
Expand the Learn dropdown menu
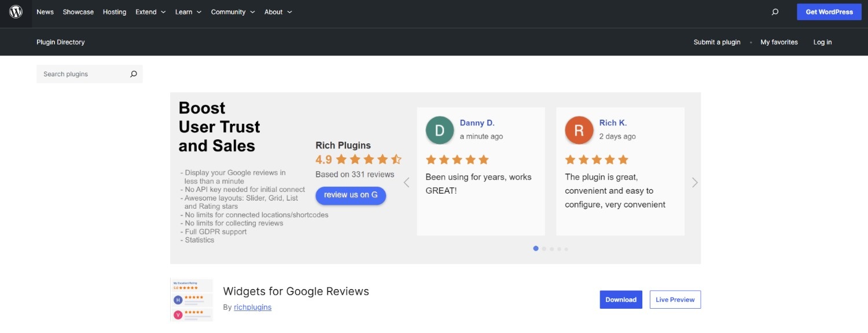coord(188,12)
